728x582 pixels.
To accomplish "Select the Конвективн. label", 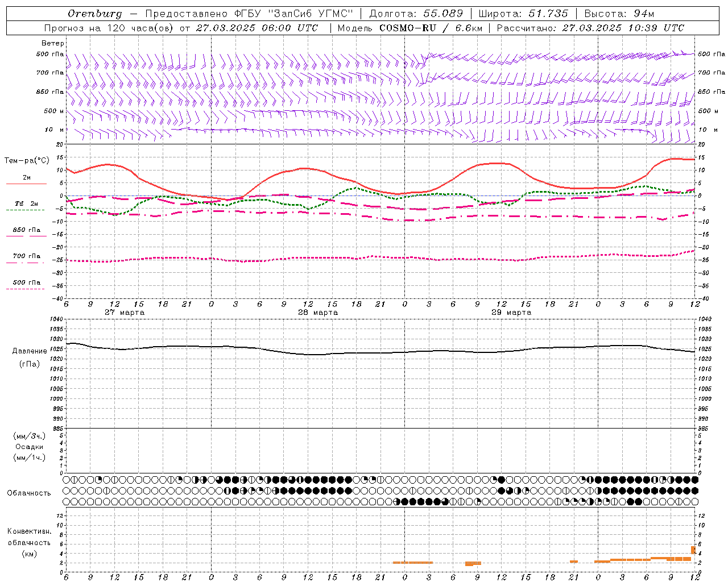I will click(x=29, y=531).
